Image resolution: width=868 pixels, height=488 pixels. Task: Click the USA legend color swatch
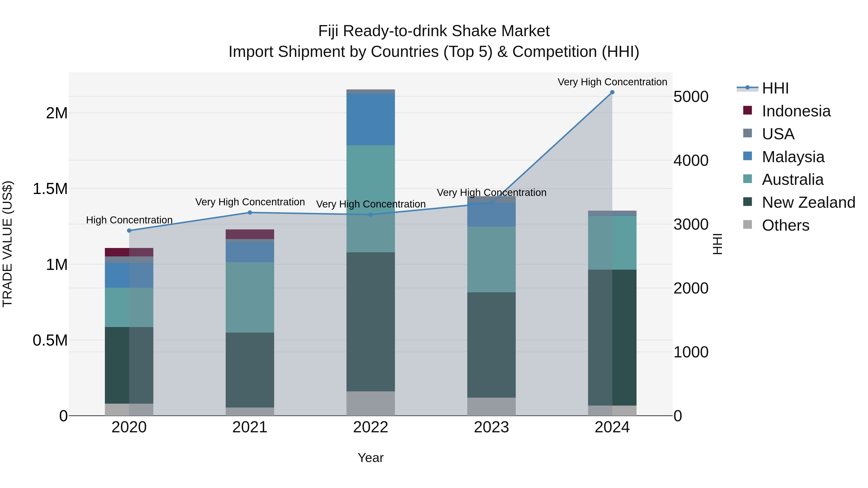click(747, 133)
